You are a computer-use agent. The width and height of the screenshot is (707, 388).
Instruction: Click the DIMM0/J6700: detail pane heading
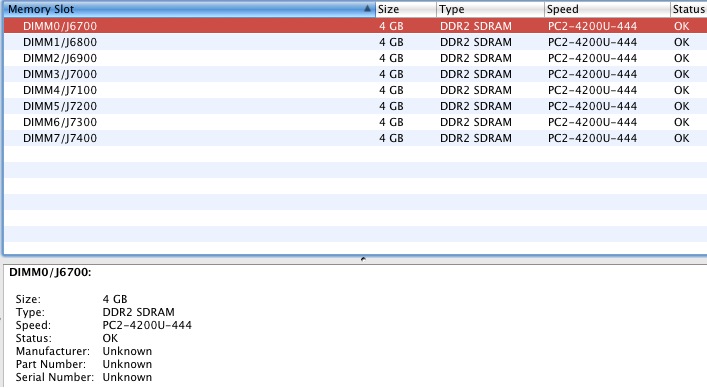click(x=50, y=272)
